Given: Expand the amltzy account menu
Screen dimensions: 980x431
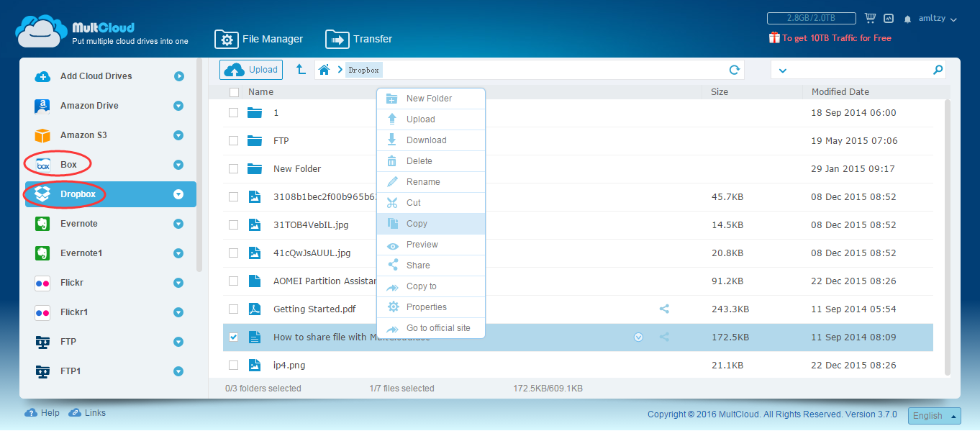Looking at the screenshot, I should point(938,19).
